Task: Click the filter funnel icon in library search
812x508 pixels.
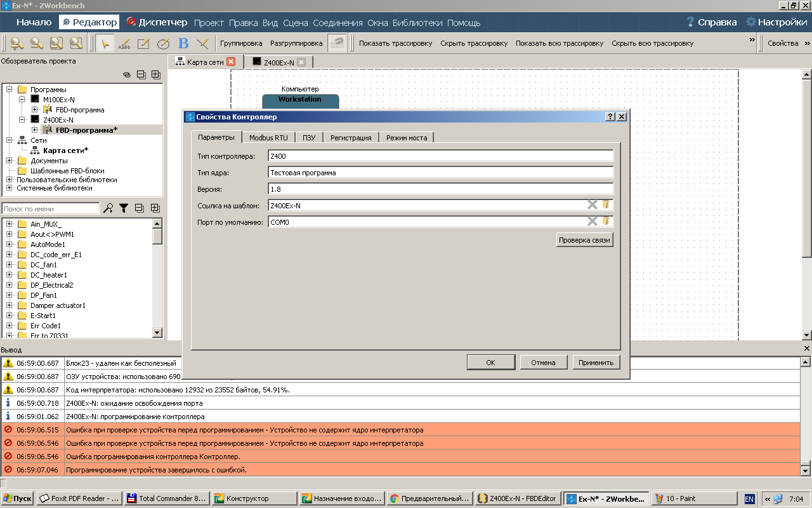Action: point(124,208)
